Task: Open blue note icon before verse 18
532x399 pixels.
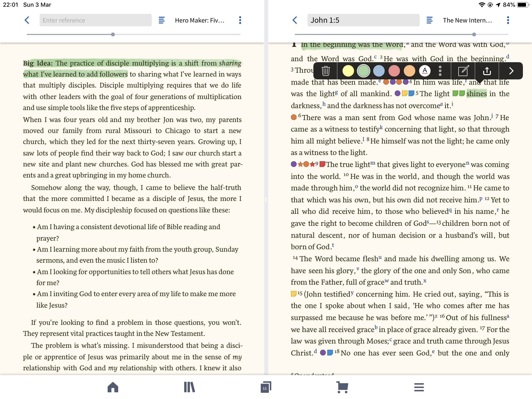Action: point(330,353)
